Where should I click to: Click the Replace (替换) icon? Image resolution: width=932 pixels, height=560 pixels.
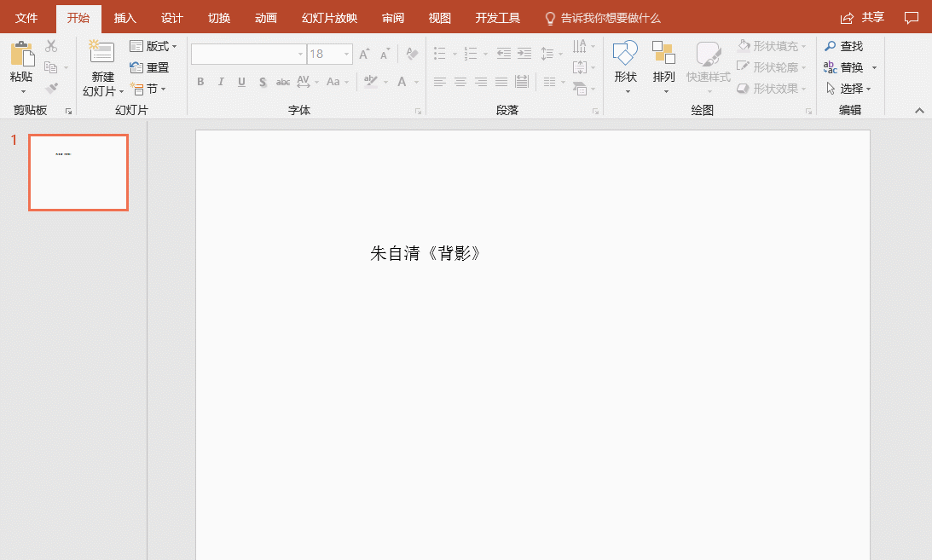click(x=843, y=66)
